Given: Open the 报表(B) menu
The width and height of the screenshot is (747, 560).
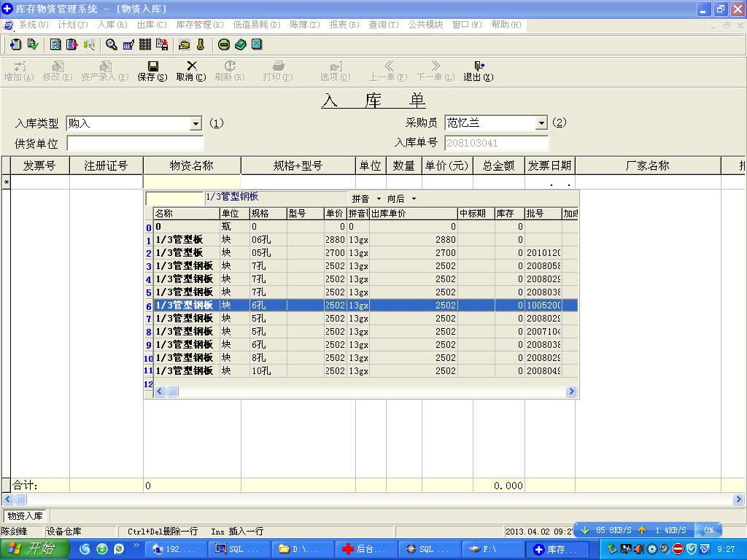Looking at the screenshot, I should 344,25.
